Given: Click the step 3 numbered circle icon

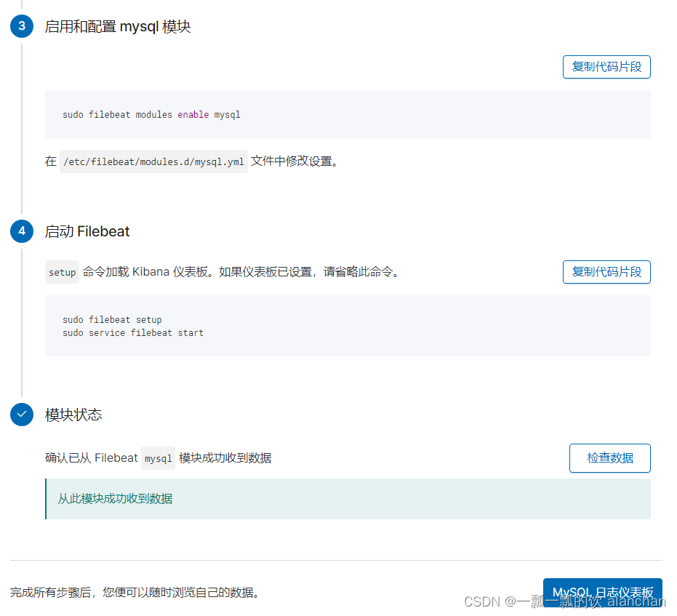Looking at the screenshot, I should 21,25.
